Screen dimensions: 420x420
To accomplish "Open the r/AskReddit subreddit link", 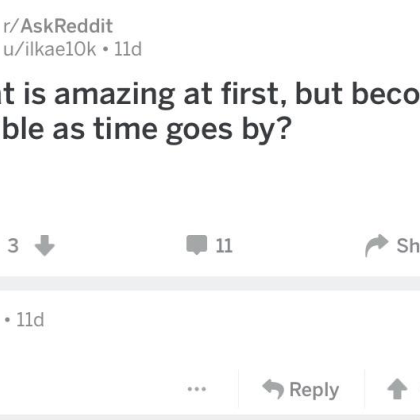I will 58,26.
